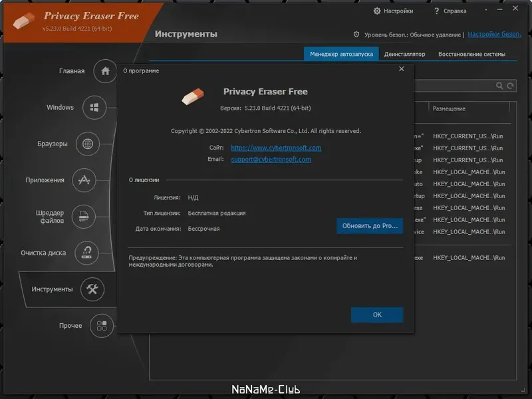Select the Приложения section icon

[x=83, y=180]
